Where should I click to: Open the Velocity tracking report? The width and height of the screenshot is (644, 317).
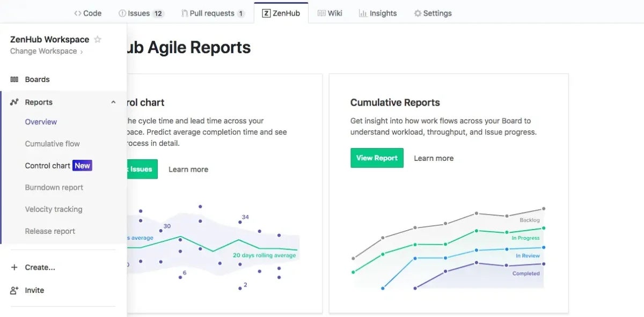[54, 209]
